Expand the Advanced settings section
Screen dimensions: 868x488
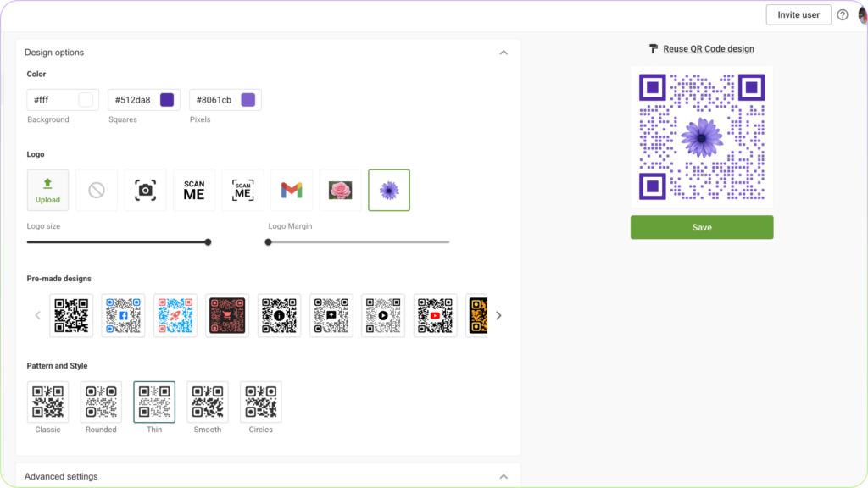pyautogui.click(x=504, y=476)
